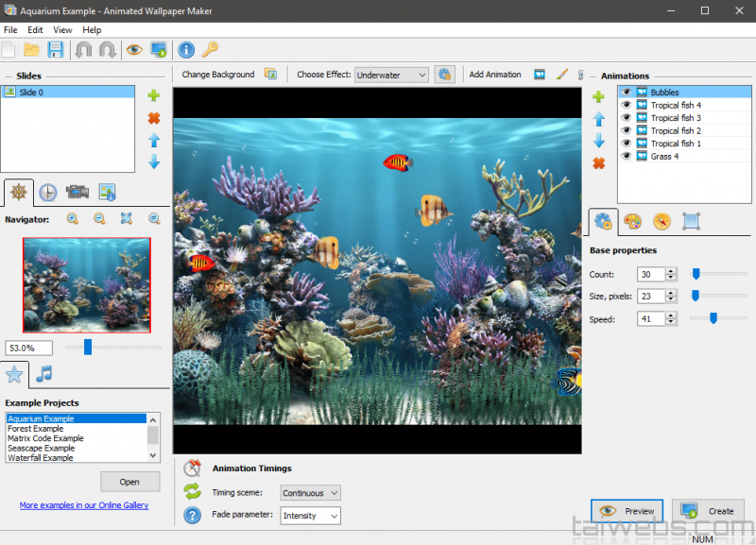This screenshot has width=756, height=545.
Task: Click the blue info About icon
Action: tap(186, 50)
